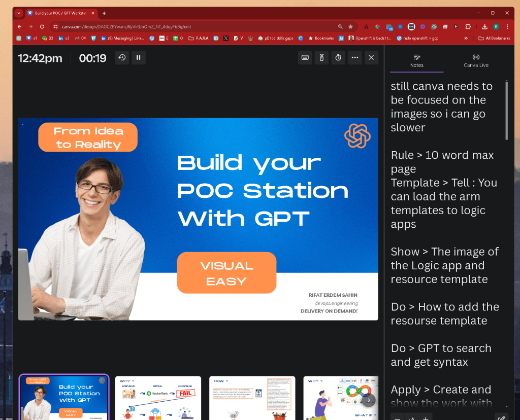
Task: Click the remote control icon
Action: (x=321, y=58)
